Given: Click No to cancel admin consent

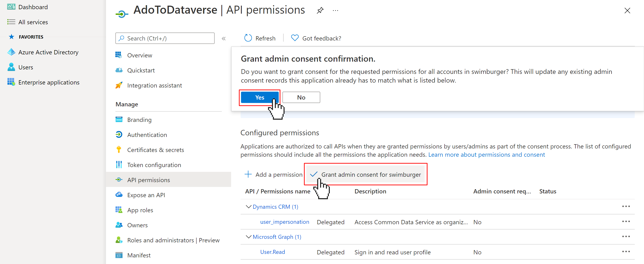Looking at the screenshot, I should click(301, 97).
